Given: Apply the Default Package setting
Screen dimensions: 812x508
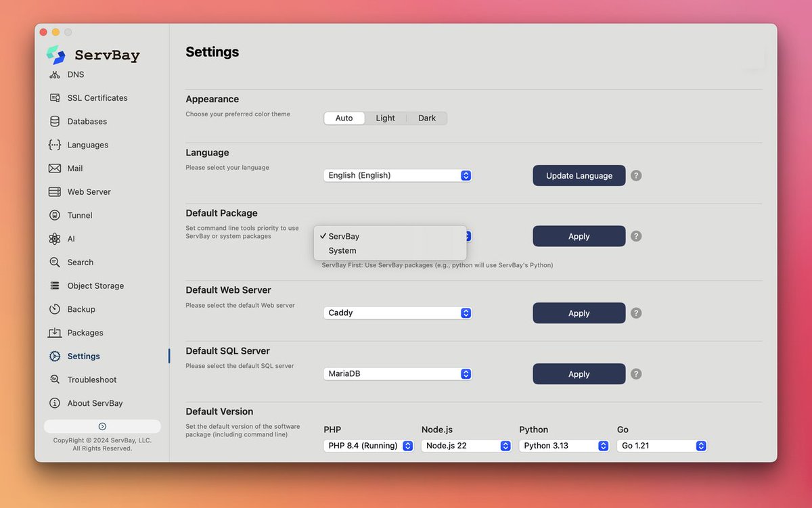Looking at the screenshot, I should [x=579, y=237].
